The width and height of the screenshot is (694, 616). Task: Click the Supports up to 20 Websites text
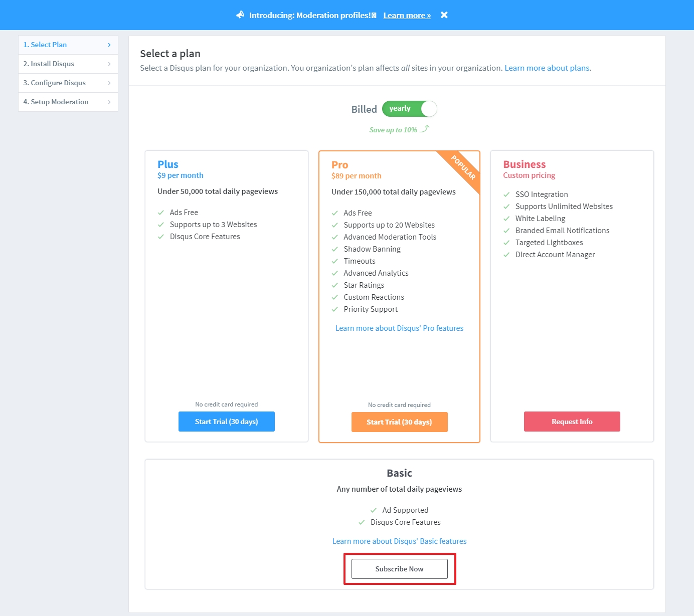click(x=389, y=225)
